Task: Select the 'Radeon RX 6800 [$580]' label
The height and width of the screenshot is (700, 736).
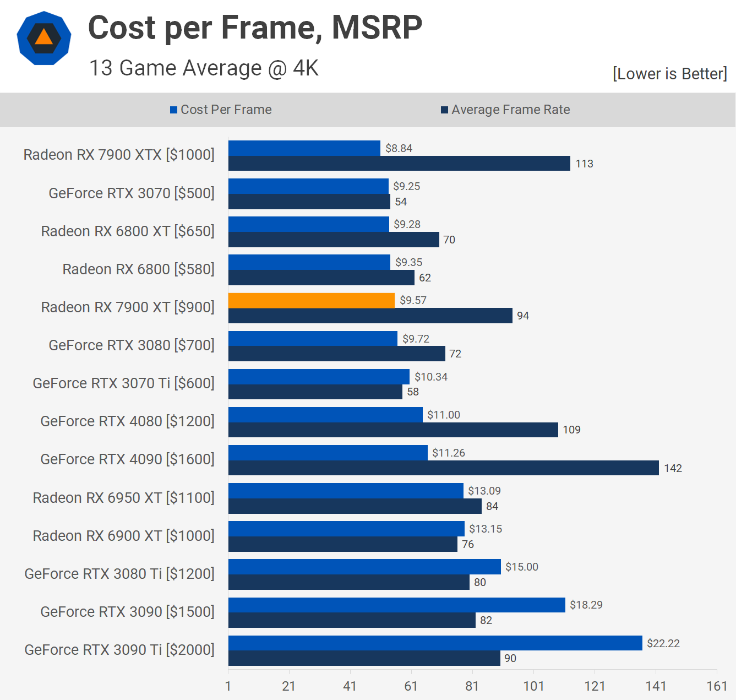Action: (139, 269)
